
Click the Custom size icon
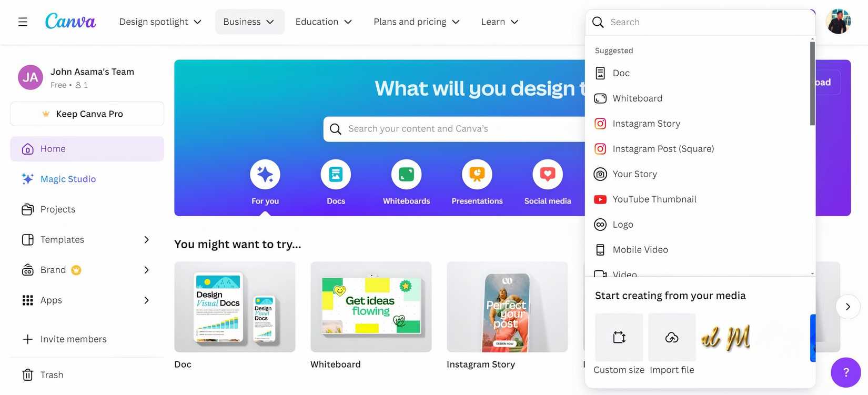point(619,337)
